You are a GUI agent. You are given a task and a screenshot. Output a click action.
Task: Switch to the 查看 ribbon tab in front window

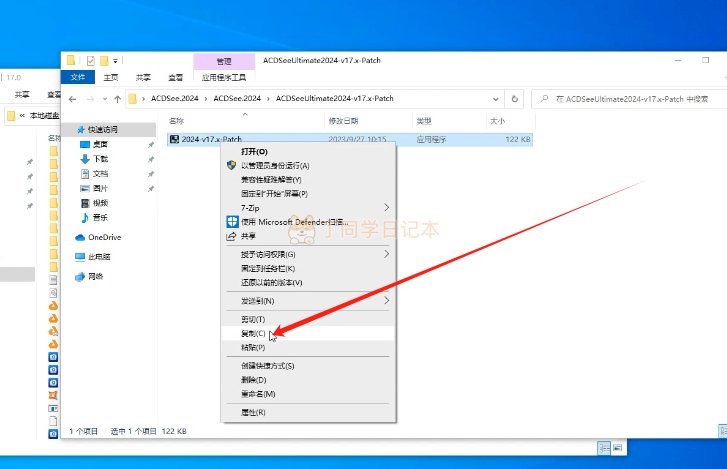point(175,77)
